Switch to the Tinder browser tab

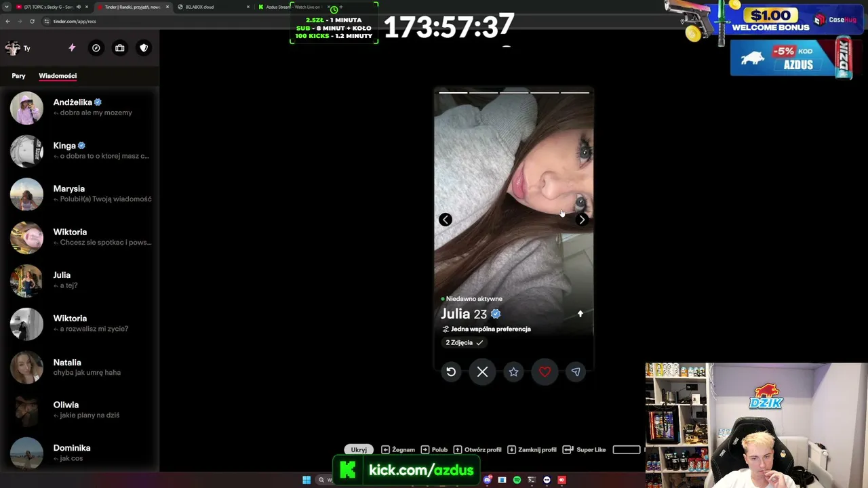(x=133, y=7)
